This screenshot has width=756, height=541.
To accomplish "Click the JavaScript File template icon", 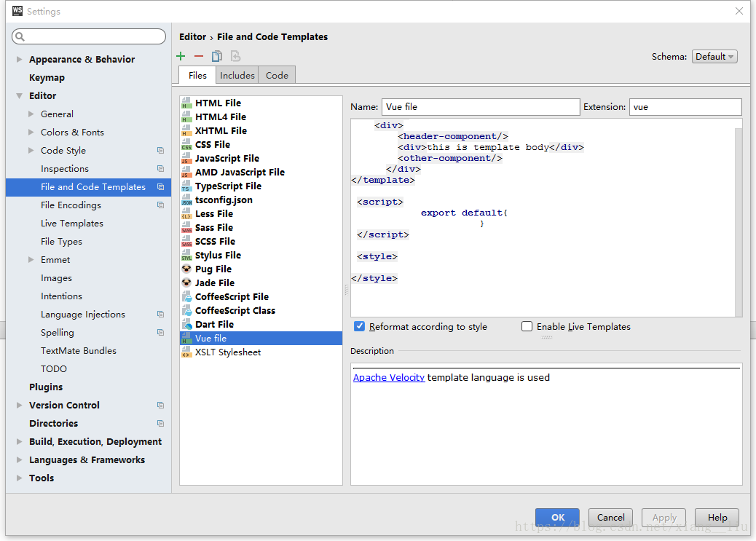I will [186, 158].
